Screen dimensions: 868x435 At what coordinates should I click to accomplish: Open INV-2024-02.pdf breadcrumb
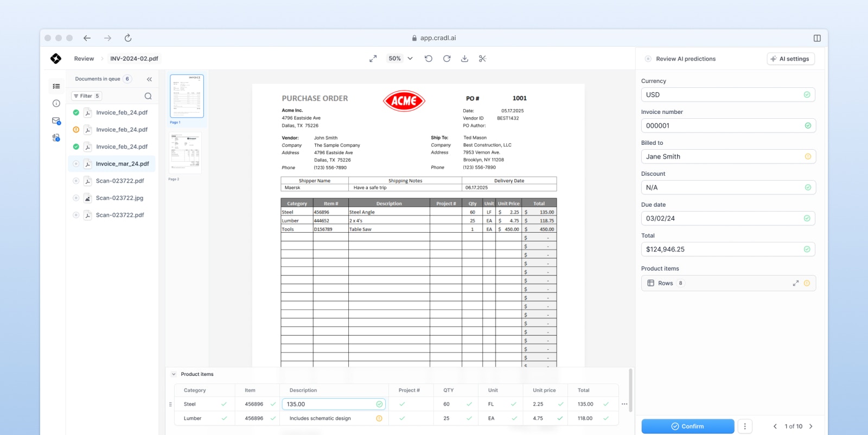134,59
